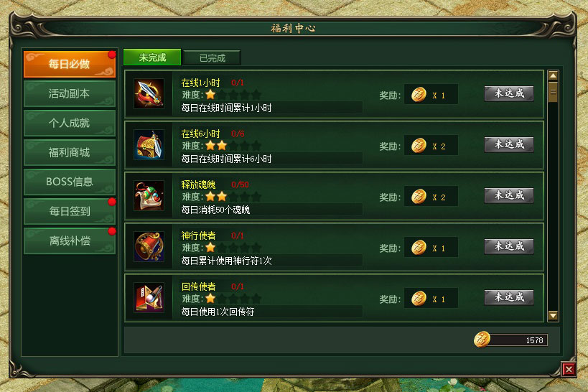Select the 未完成 tab

point(152,57)
